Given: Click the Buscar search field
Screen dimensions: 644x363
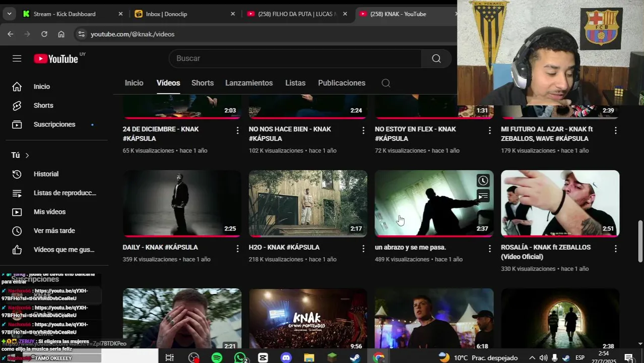Looking at the screenshot, I should pyautogui.click(x=295, y=58).
